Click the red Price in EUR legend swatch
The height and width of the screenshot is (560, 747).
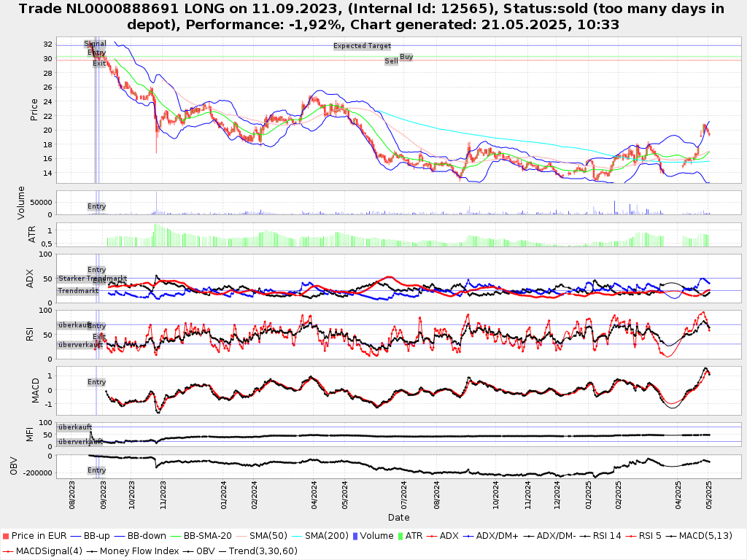click(7, 536)
